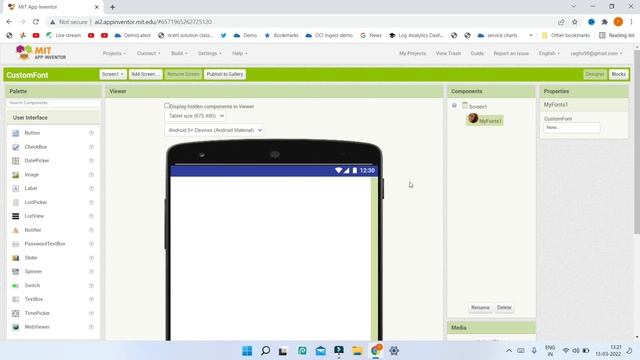640x360 pixels.
Task: Open the CustomFont property value selector
Action: tap(571, 127)
